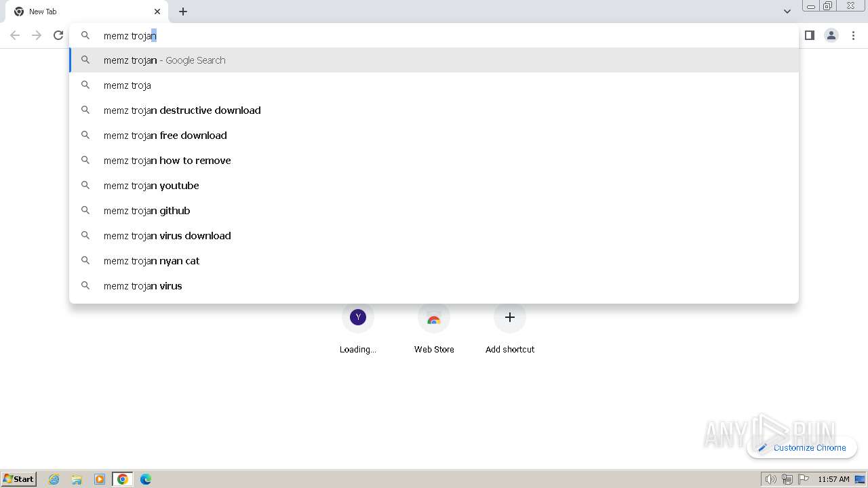Click the Chrome taskbar icon
This screenshot has width=868, height=488.
point(123,479)
